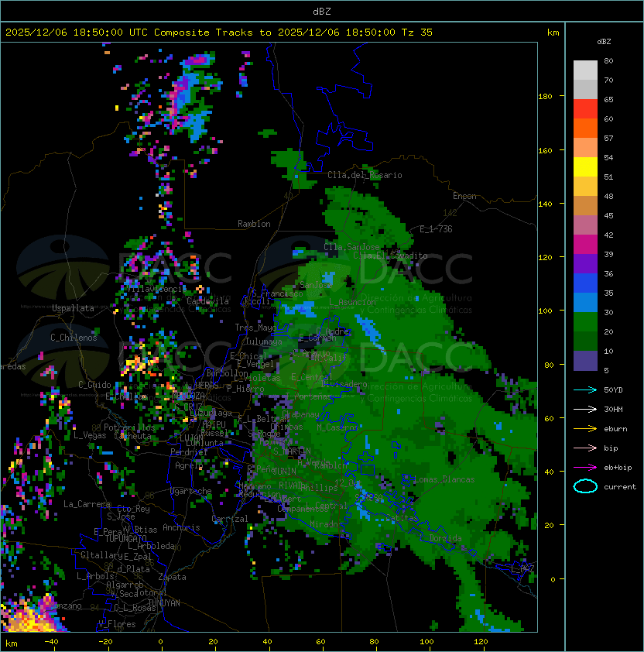Click the km label at bottom left

(x=12, y=643)
